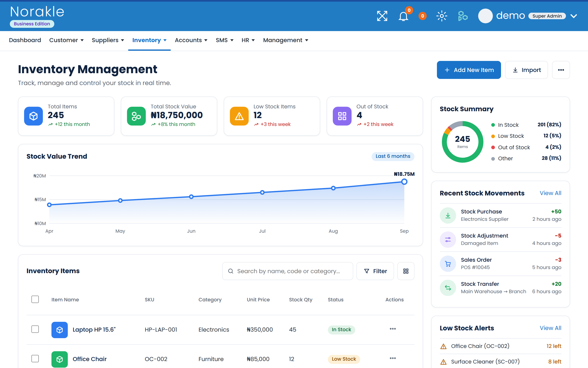
Task: Expand the HR dropdown menu
Action: pos(248,40)
